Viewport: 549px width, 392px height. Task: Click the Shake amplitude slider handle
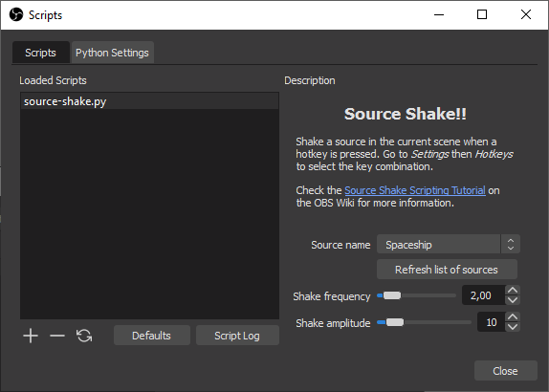(395, 322)
